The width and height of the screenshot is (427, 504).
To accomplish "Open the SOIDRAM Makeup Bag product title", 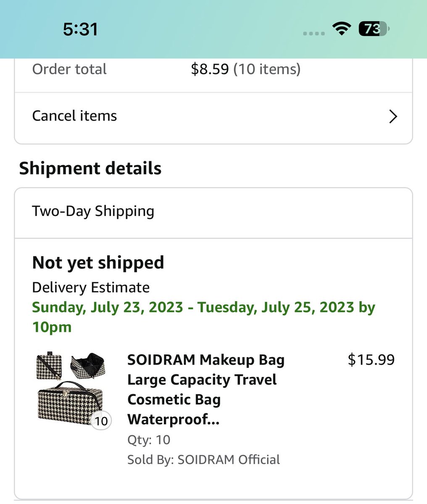I will click(206, 389).
